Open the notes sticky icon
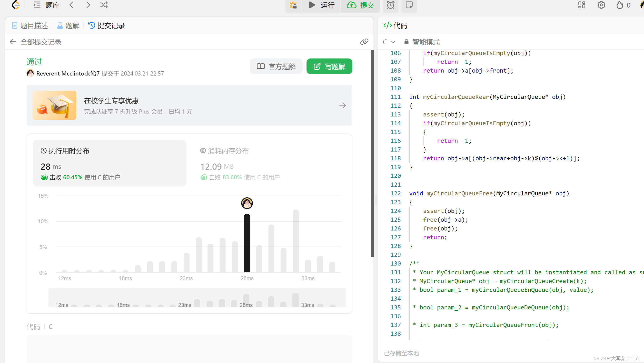 coord(409,5)
